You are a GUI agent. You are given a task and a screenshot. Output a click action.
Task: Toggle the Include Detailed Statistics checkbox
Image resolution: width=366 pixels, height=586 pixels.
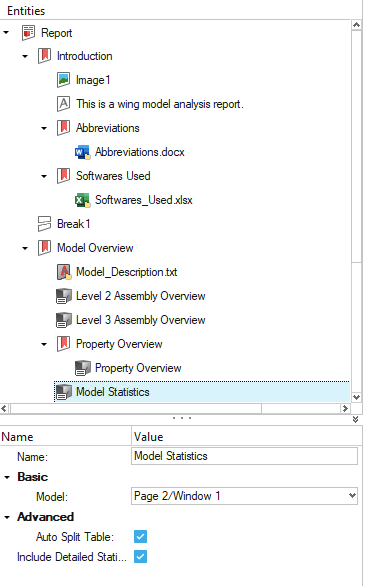tap(141, 557)
